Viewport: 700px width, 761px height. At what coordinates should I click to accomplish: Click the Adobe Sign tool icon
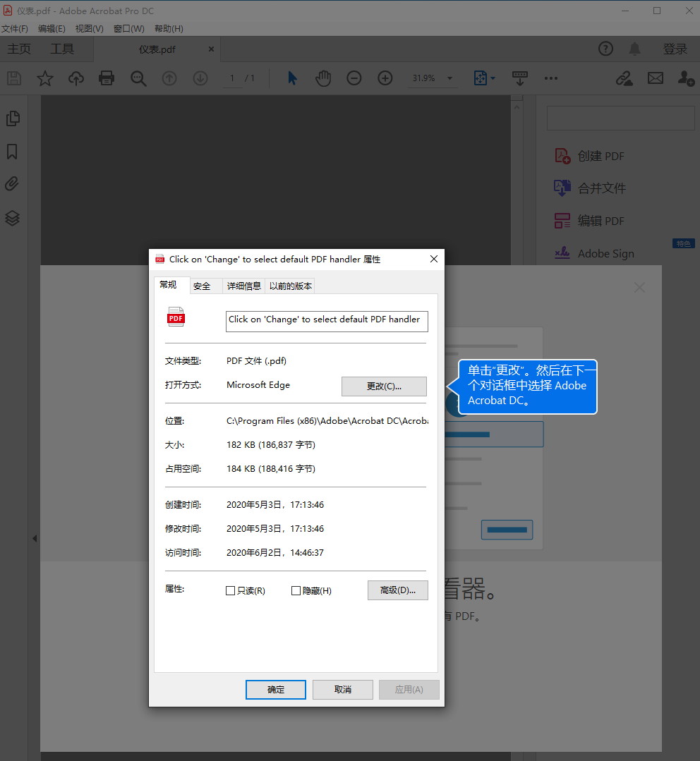click(x=562, y=253)
